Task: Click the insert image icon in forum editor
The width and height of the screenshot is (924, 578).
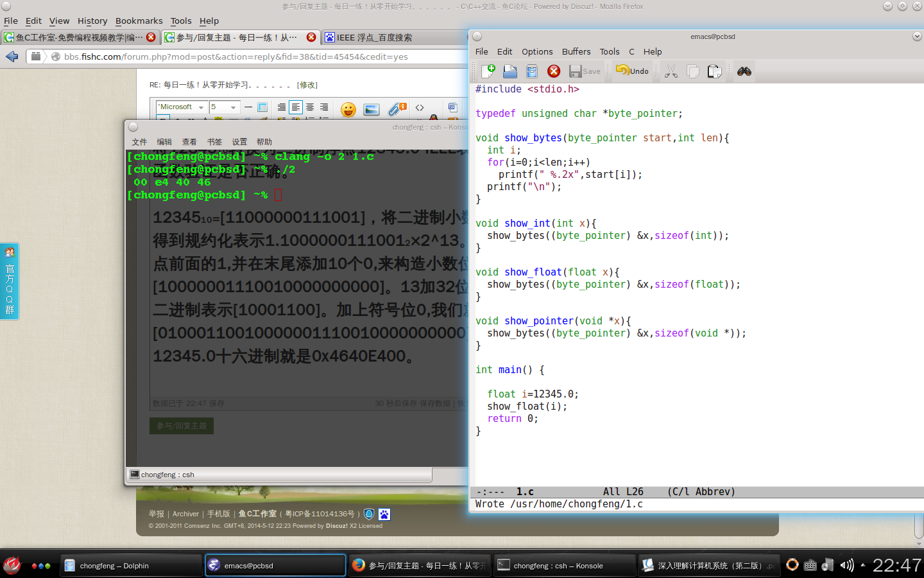Action: [x=372, y=110]
